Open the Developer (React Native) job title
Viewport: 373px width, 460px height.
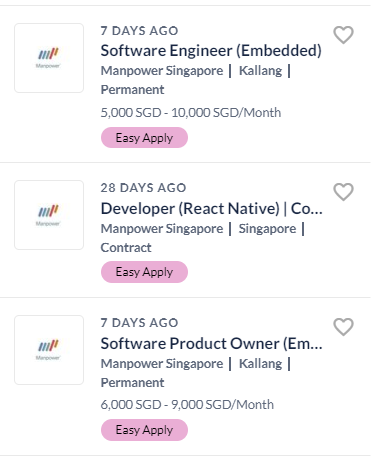[x=212, y=209]
